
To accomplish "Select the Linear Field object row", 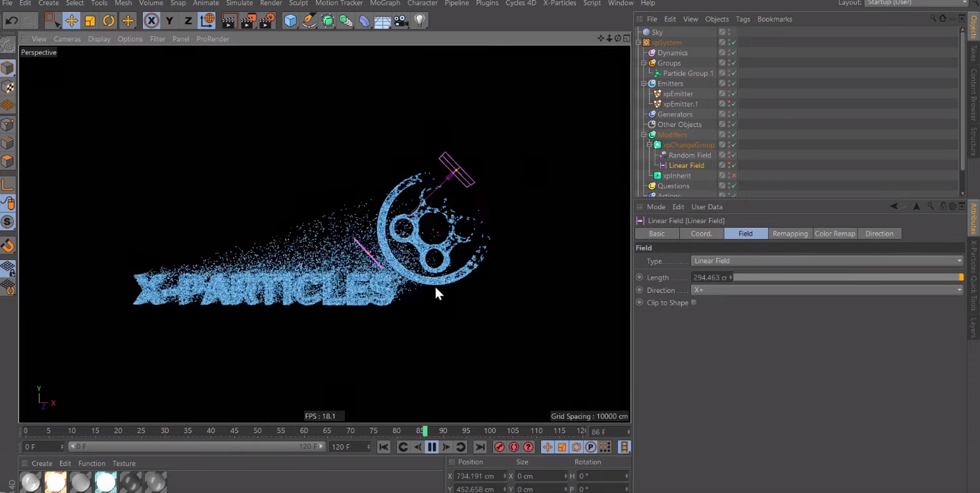I will tap(686, 165).
